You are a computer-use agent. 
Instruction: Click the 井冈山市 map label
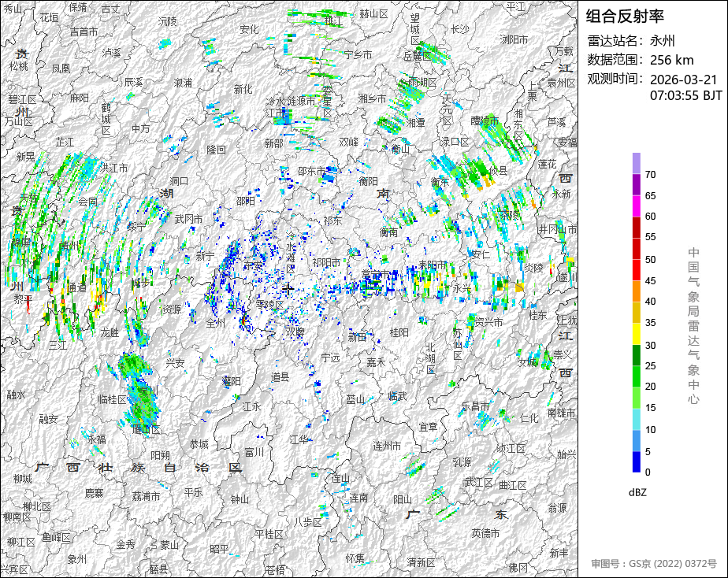click(x=557, y=229)
